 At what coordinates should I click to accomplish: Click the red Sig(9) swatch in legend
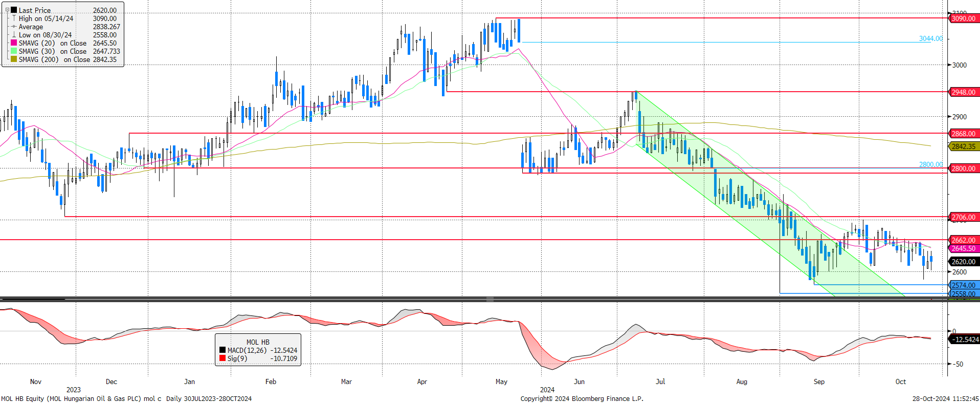(222, 358)
